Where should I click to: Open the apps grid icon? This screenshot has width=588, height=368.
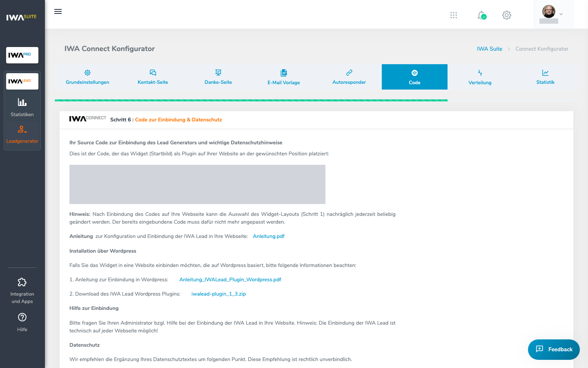(454, 15)
